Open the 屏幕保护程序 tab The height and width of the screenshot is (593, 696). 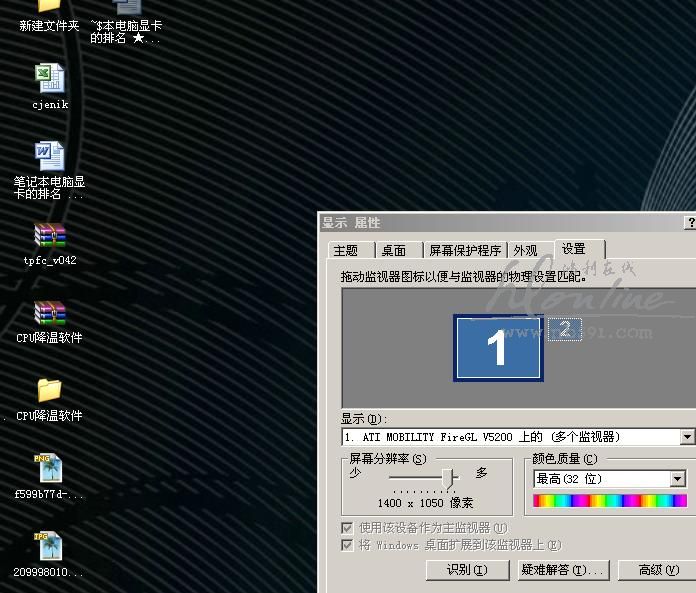coord(464,251)
